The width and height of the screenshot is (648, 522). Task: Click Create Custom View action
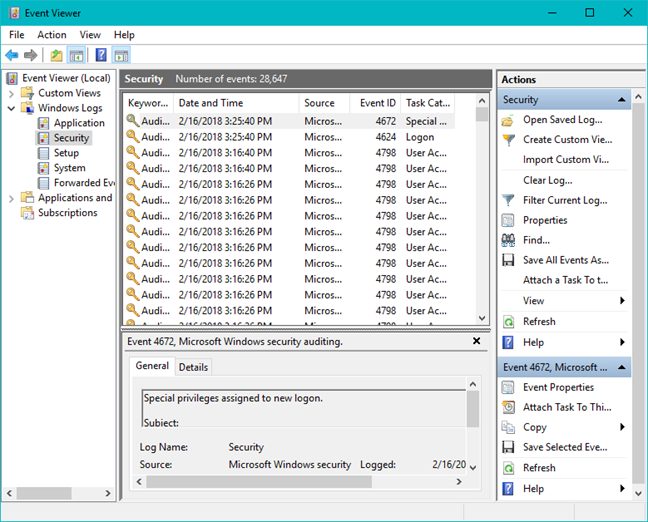coord(567,140)
